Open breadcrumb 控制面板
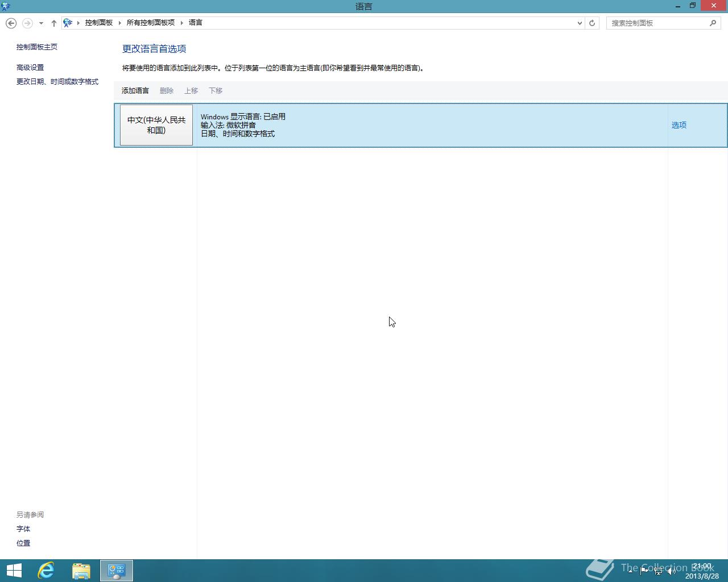The width and height of the screenshot is (728, 582). 99,23
